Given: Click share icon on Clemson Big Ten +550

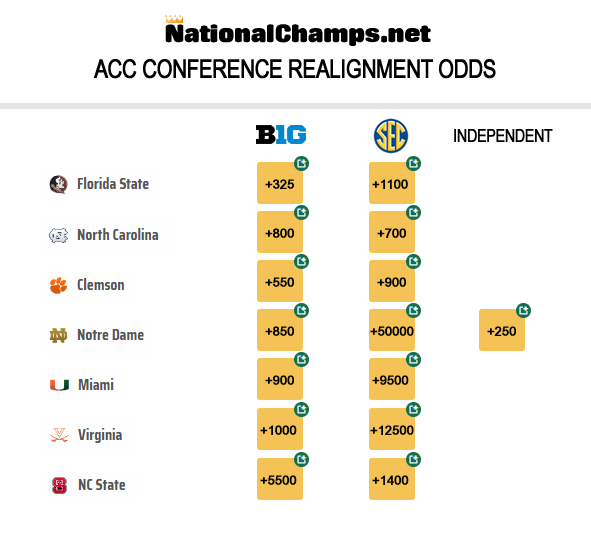Looking at the screenshot, I should [302, 262].
